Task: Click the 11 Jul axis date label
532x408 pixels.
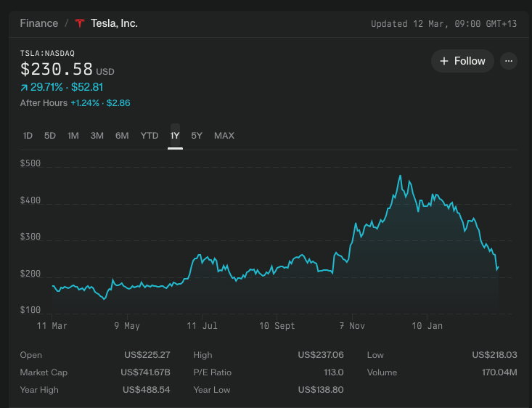Action: point(202,326)
